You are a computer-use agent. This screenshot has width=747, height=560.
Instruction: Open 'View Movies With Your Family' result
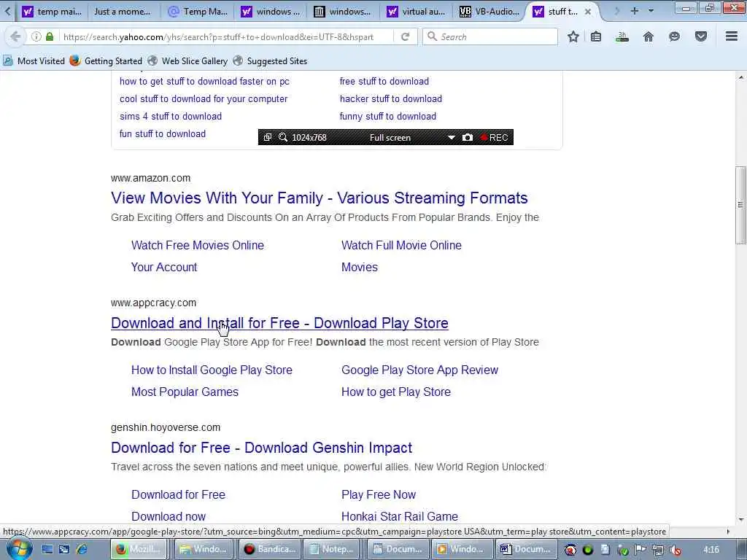click(320, 198)
